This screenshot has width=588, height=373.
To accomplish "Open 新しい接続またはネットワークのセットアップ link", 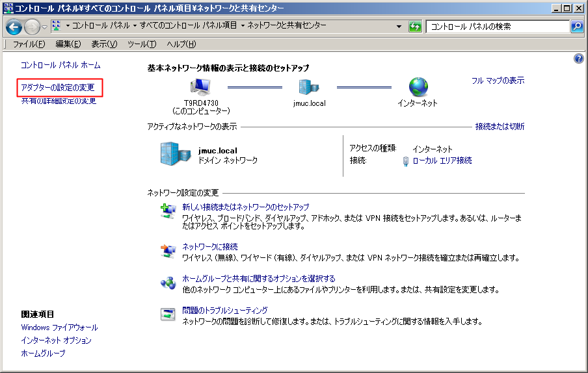I will click(x=246, y=207).
